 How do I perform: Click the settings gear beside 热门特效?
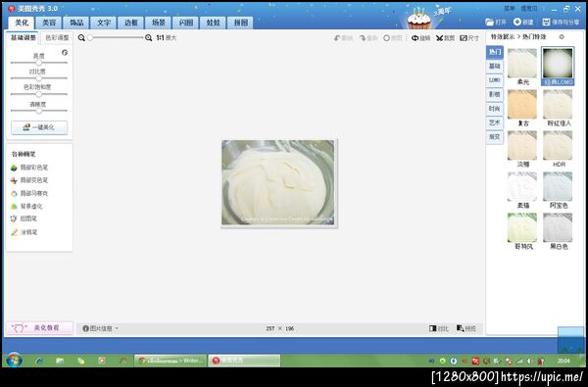click(562, 37)
